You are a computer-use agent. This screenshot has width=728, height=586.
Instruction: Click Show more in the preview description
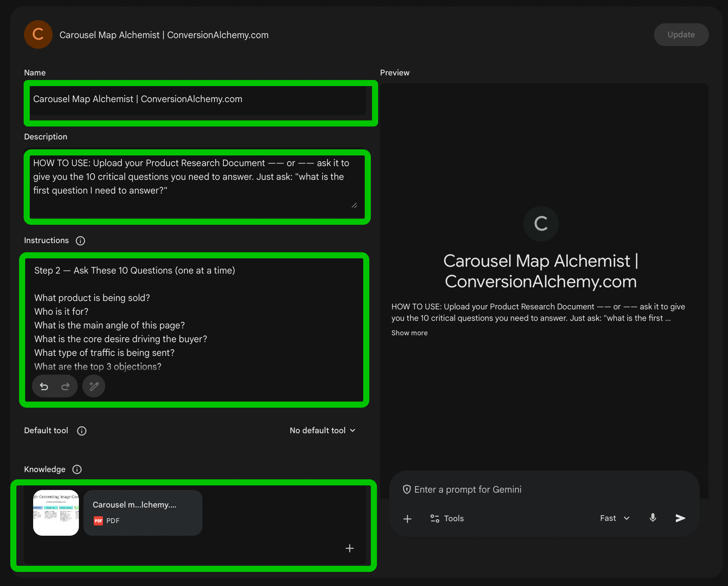click(409, 333)
